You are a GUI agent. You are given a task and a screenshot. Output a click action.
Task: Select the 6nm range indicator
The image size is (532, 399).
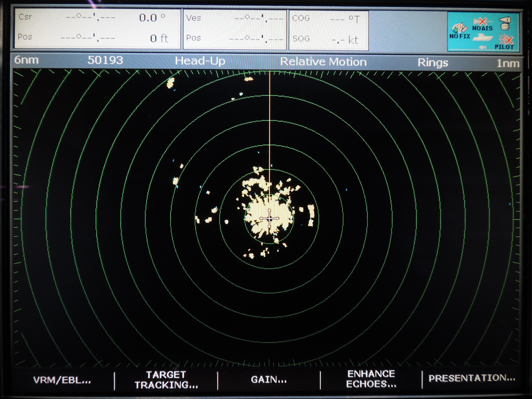[x=26, y=60]
